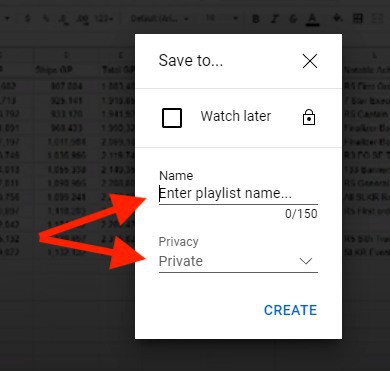
Task: Open the font size dropdown in the spreadsheet
Action: tap(222, 18)
